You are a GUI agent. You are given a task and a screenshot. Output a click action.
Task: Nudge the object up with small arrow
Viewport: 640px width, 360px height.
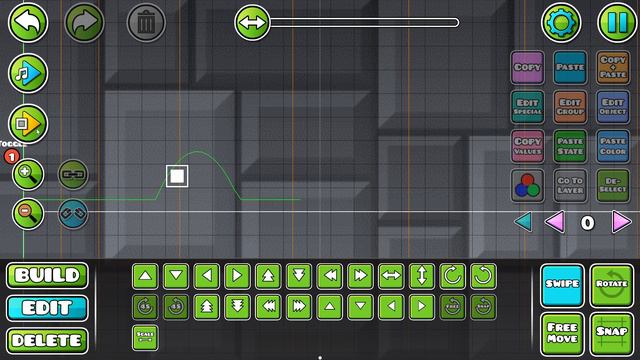coord(329,307)
